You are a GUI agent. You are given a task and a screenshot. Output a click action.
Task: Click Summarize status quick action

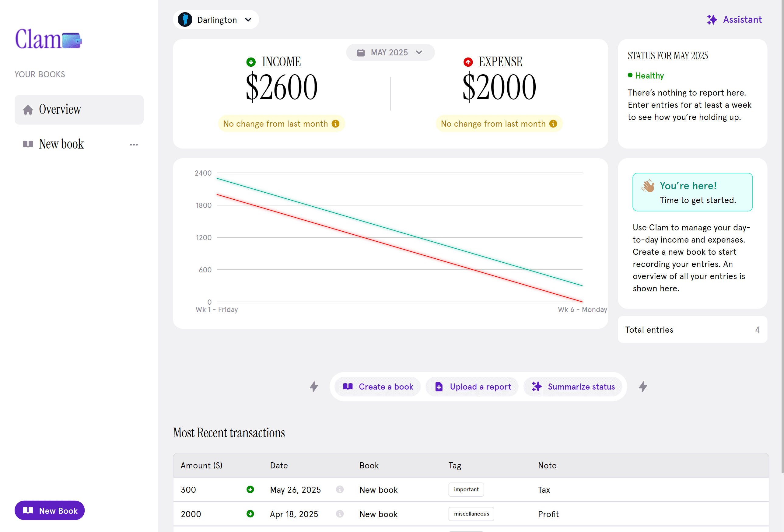(573, 387)
